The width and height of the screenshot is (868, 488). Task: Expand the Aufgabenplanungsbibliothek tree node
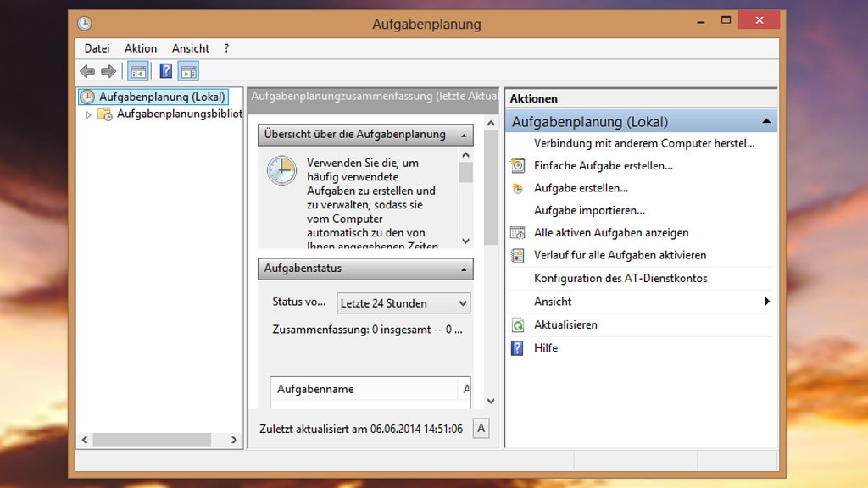click(x=90, y=112)
